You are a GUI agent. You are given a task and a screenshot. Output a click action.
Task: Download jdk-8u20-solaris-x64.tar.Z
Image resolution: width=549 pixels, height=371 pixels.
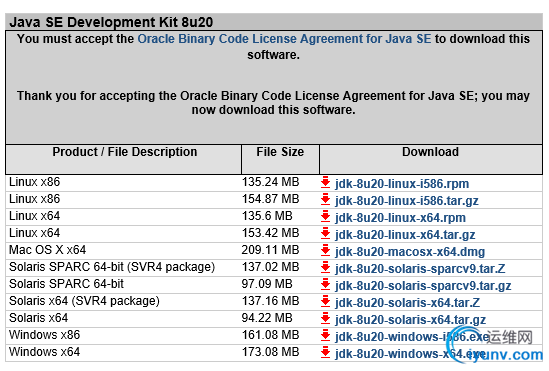pos(408,303)
